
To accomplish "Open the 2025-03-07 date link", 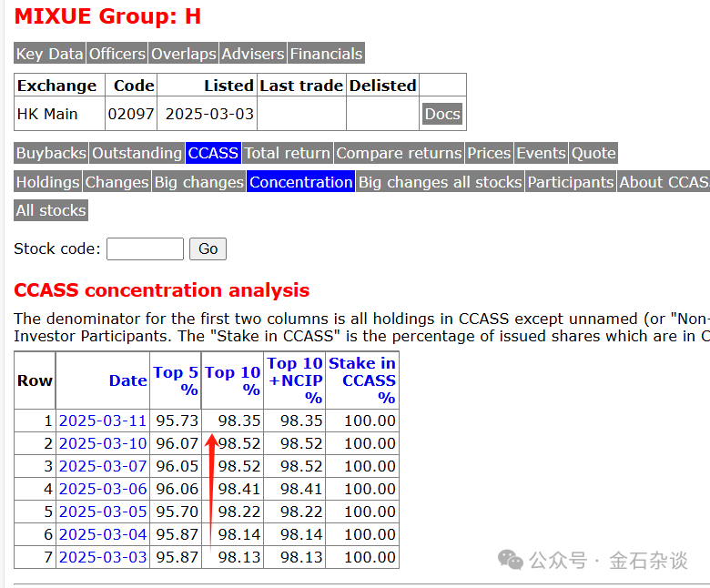I will (103, 466).
